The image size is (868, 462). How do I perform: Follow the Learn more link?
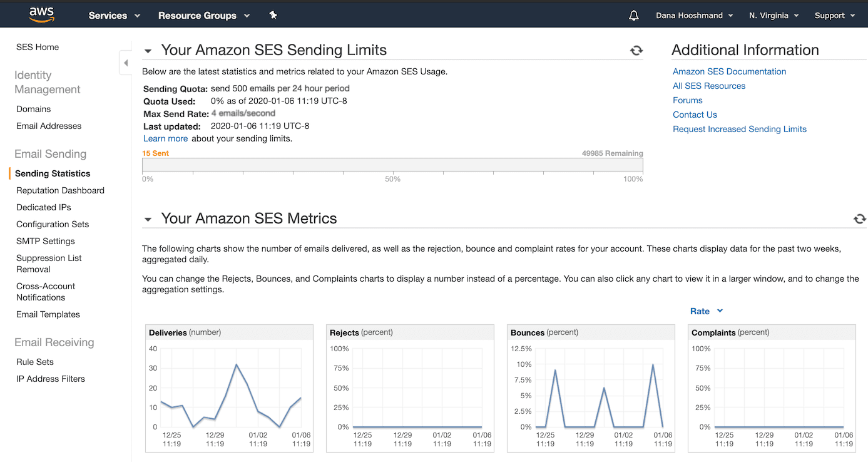click(x=165, y=138)
